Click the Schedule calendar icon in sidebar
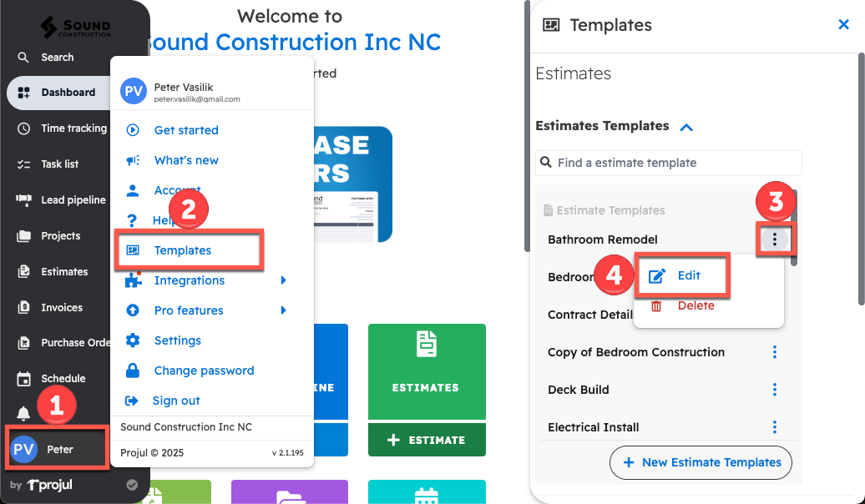Screen dimensions: 865x504 point(23,378)
